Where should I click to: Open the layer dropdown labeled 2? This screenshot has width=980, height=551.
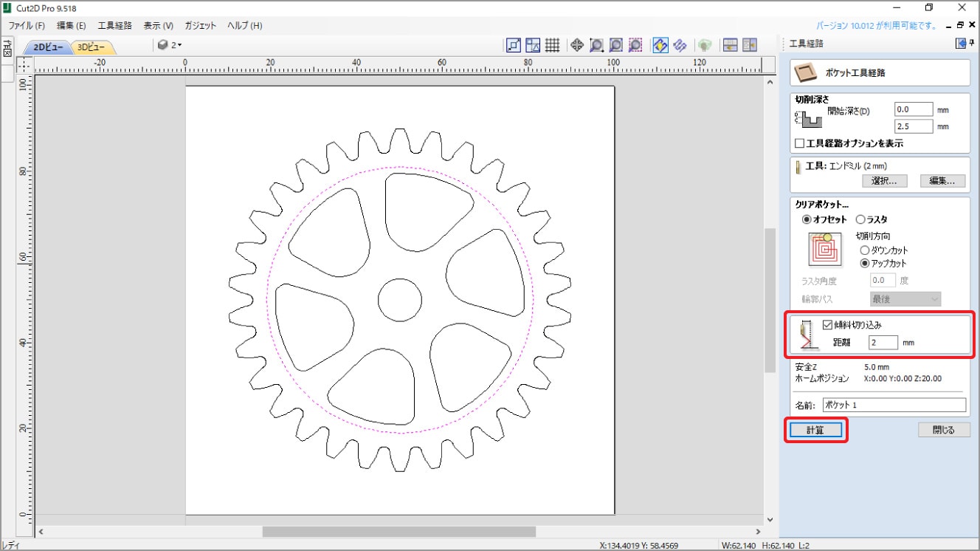[x=170, y=45]
